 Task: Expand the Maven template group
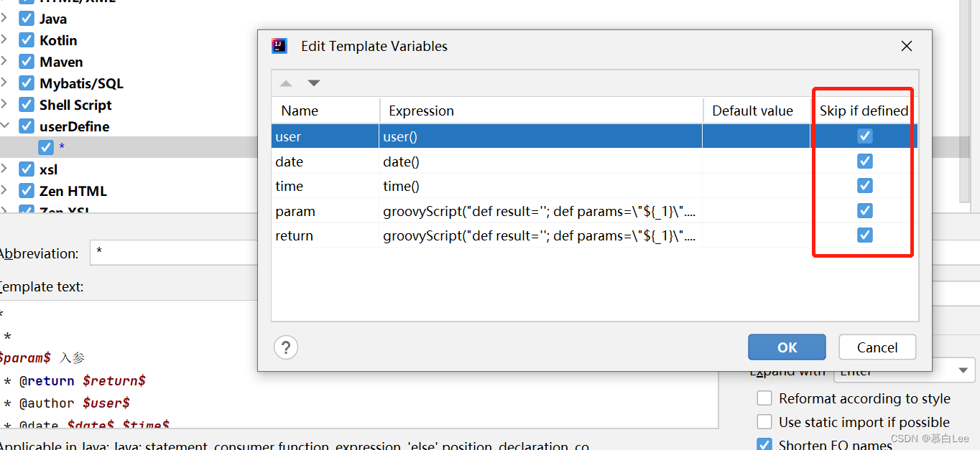(5, 62)
